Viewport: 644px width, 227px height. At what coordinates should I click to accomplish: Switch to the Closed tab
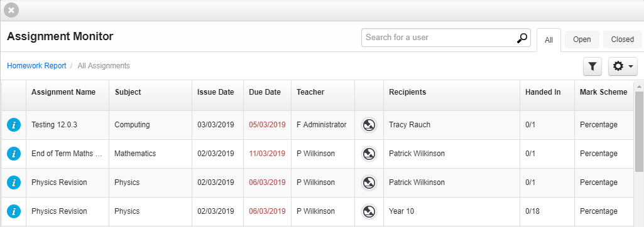(x=622, y=40)
